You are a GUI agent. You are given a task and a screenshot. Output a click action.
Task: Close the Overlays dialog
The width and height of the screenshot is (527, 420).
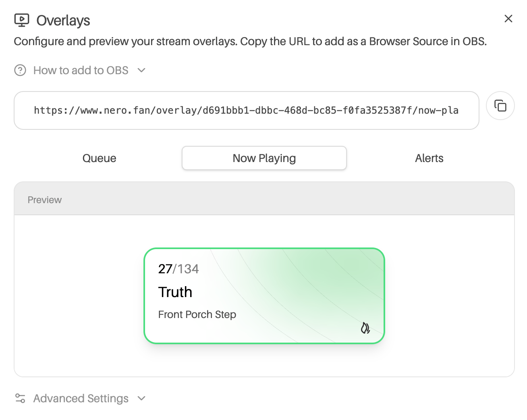click(x=508, y=19)
